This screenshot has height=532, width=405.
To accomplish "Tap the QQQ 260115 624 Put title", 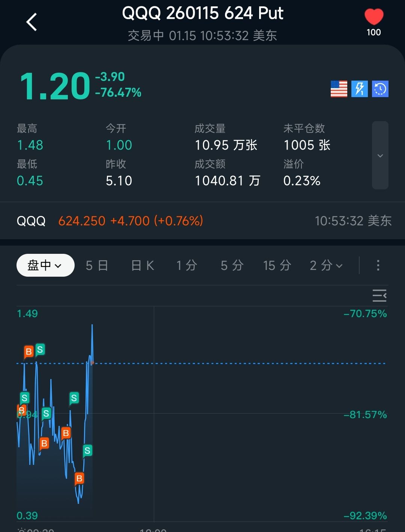I will click(x=202, y=13).
